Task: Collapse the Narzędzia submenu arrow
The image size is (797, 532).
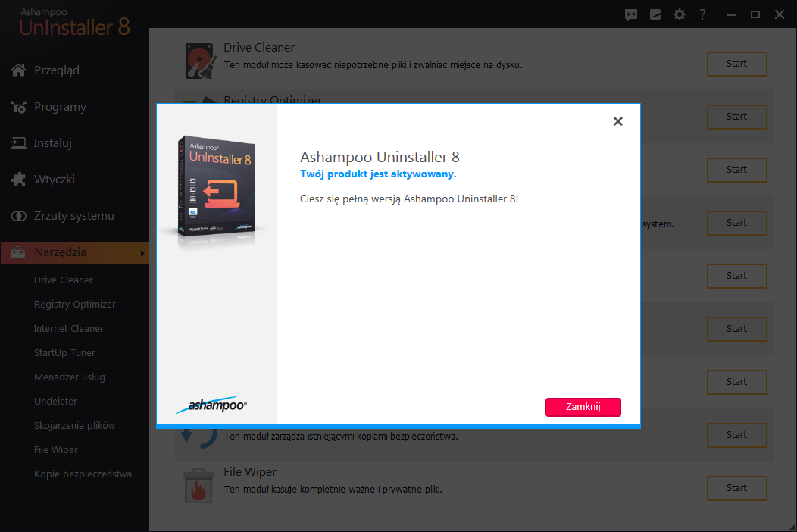Action: (142, 253)
